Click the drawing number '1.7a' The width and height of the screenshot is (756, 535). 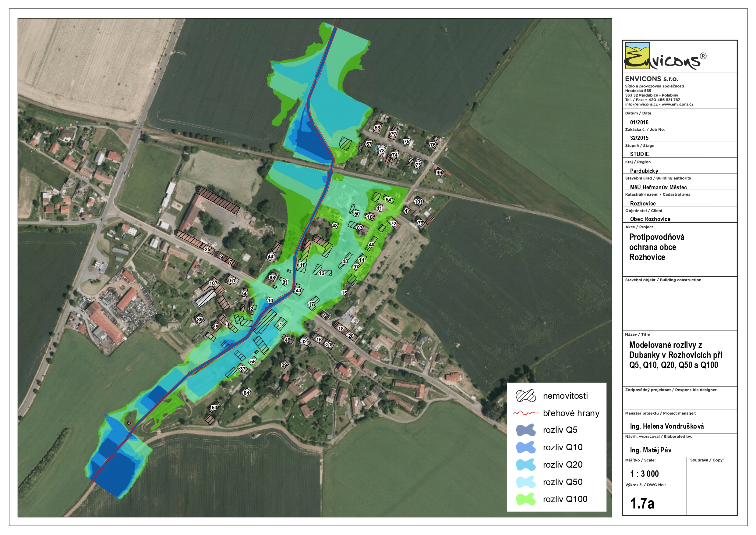tap(642, 503)
